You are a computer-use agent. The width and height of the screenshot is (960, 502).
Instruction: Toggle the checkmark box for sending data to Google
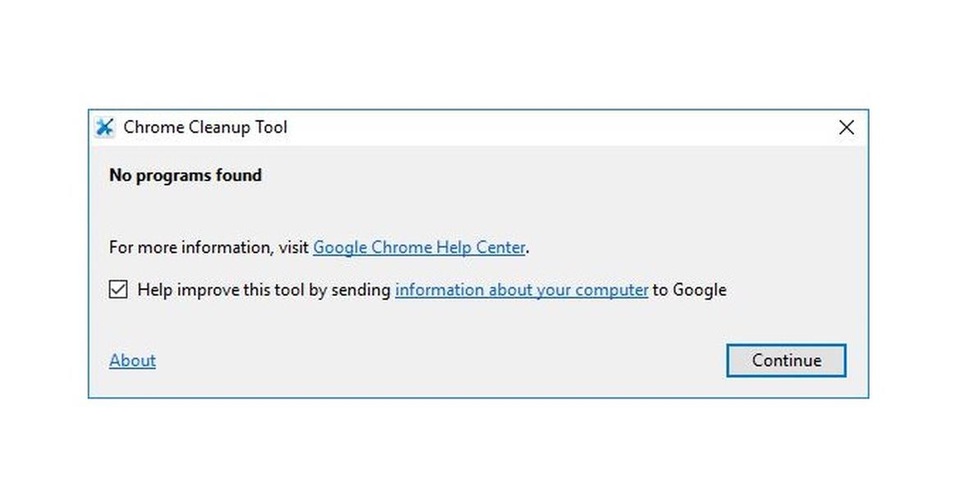point(118,289)
